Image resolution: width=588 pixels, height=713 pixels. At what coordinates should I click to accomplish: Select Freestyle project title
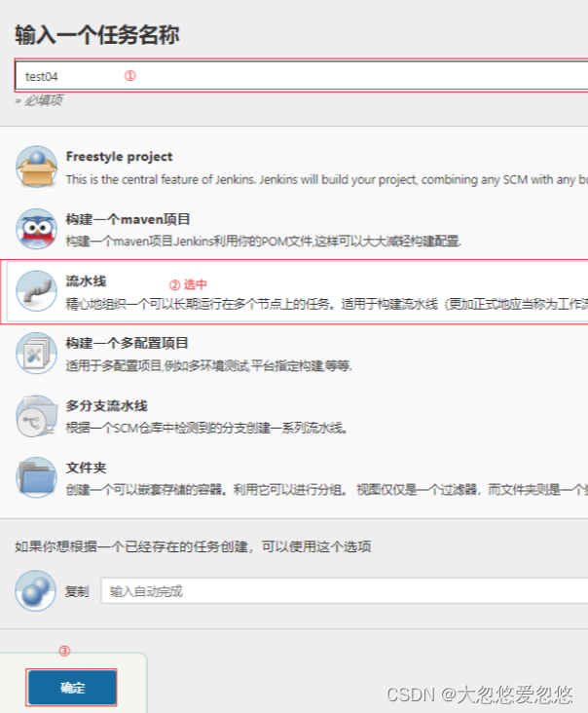119,157
